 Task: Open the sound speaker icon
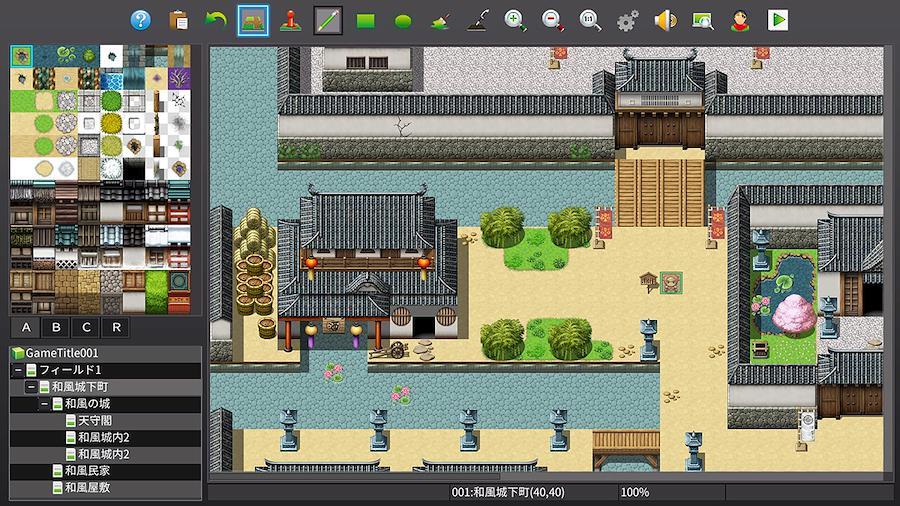tap(664, 20)
